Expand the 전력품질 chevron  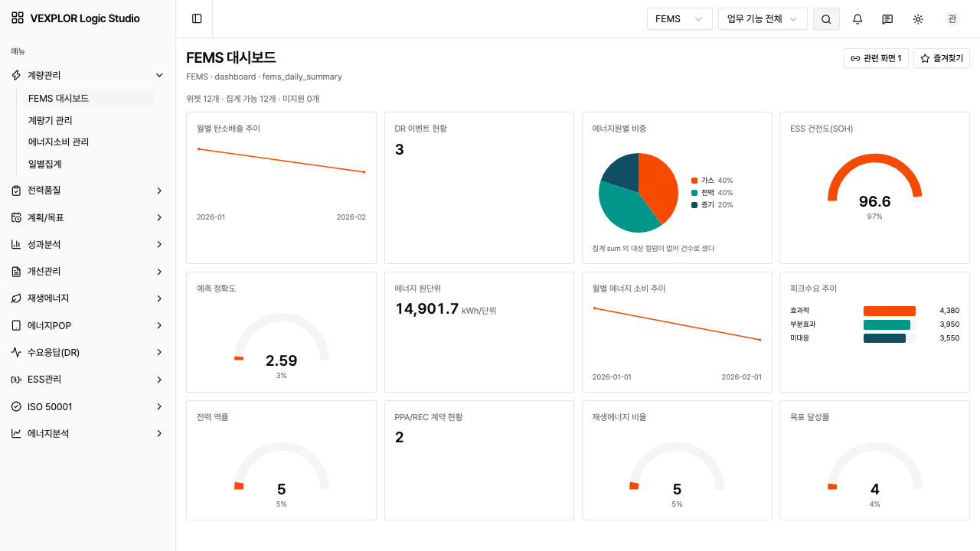point(159,191)
